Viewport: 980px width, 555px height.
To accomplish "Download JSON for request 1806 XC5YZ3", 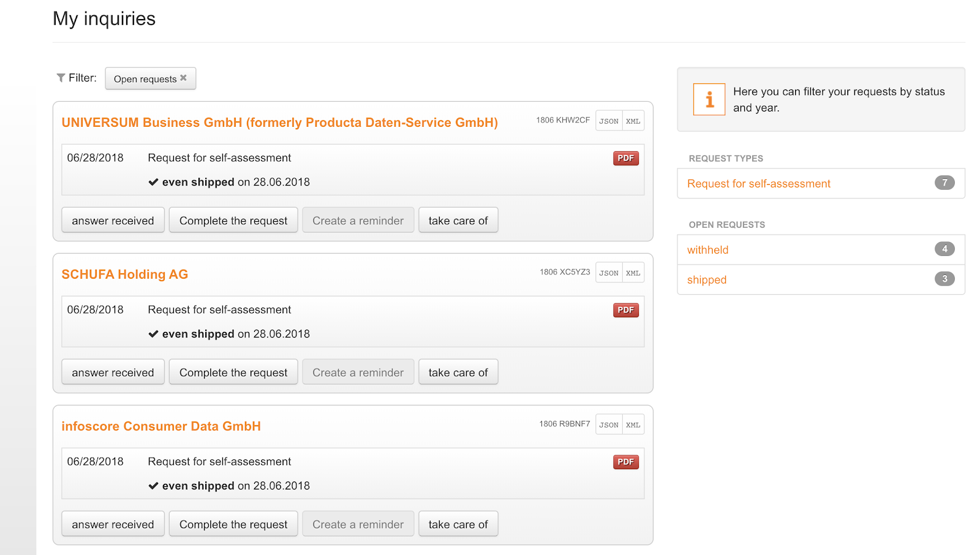I will coord(609,273).
